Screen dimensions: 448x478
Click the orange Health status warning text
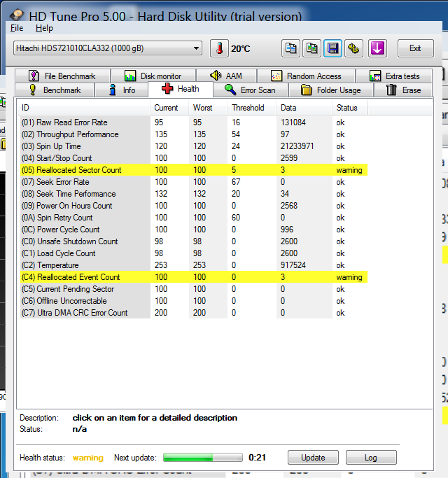[87, 458]
